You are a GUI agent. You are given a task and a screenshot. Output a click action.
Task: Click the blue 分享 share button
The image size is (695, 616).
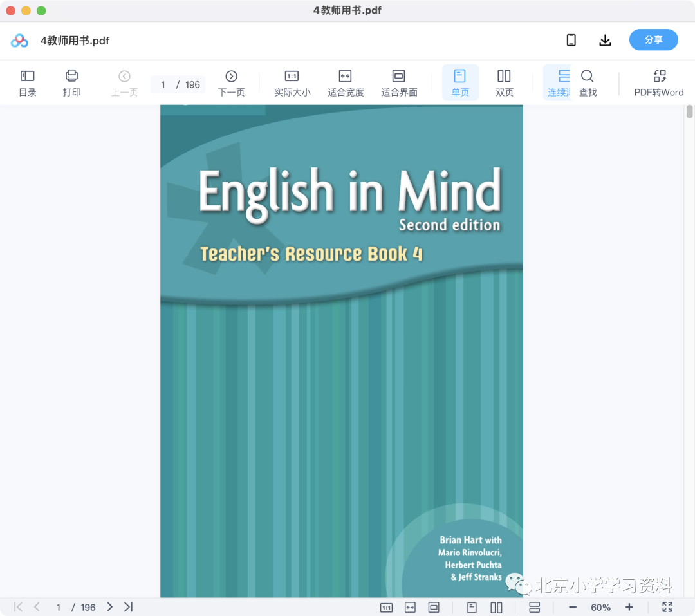[x=653, y=40]
